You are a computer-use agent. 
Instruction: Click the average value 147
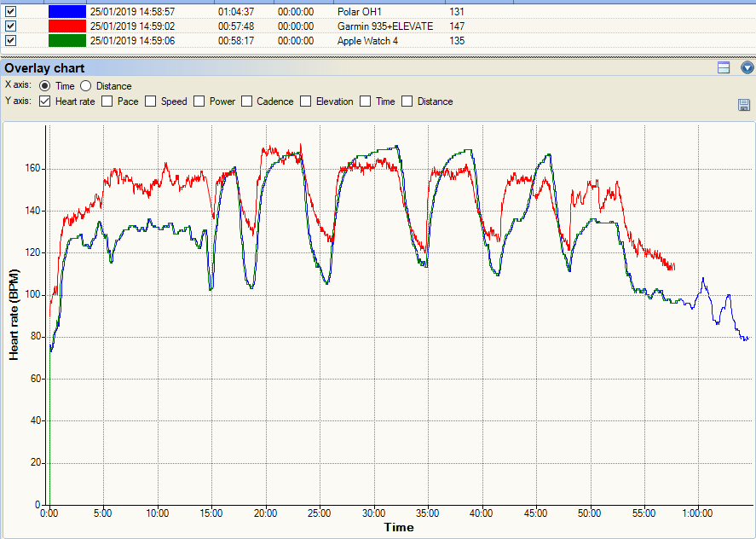tap(457, 26)
